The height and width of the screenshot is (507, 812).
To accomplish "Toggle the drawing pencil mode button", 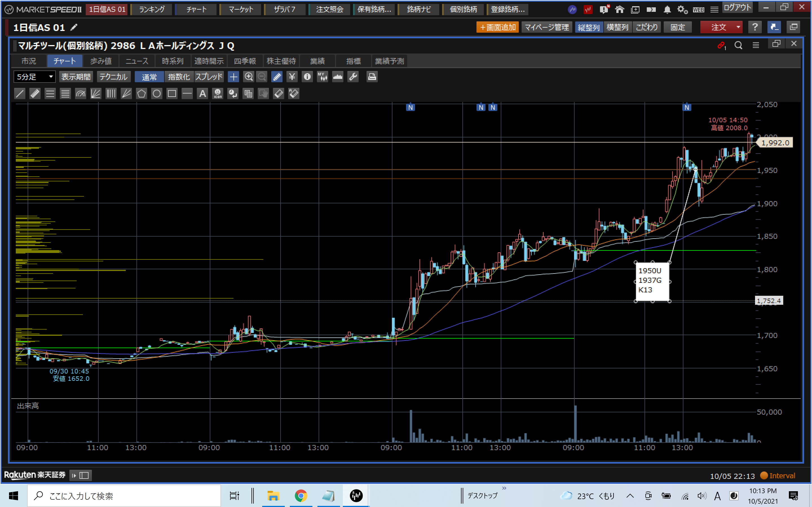I will click(x=277, y=77).
